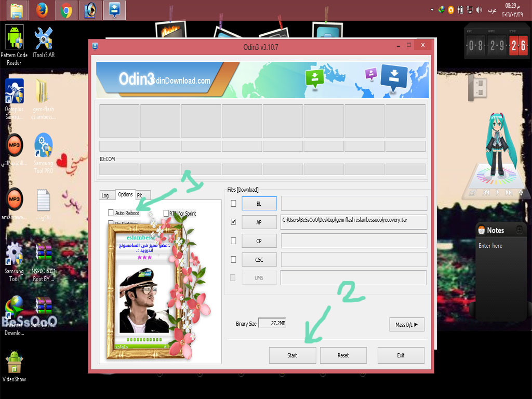
Task: Click the taskbar clock and date
Action: 512,10
